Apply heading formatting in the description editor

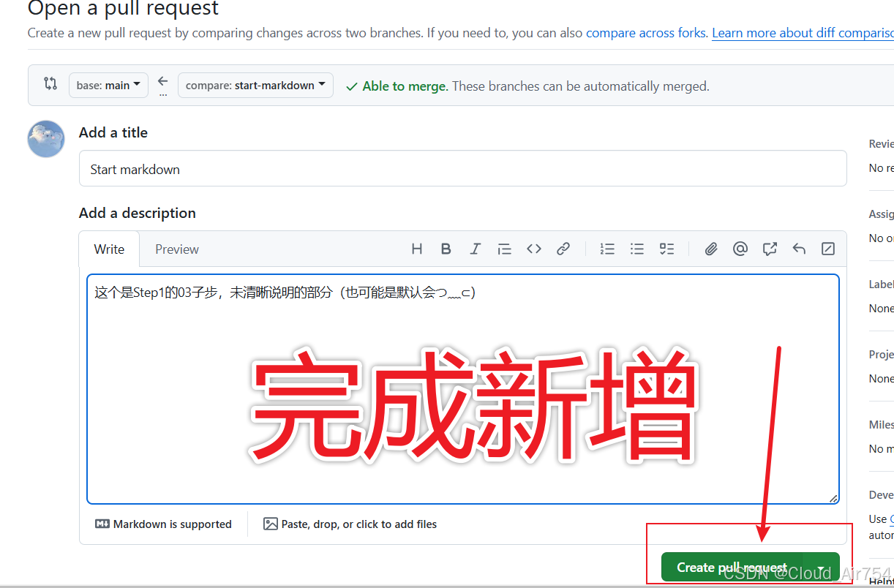point(417,249)
